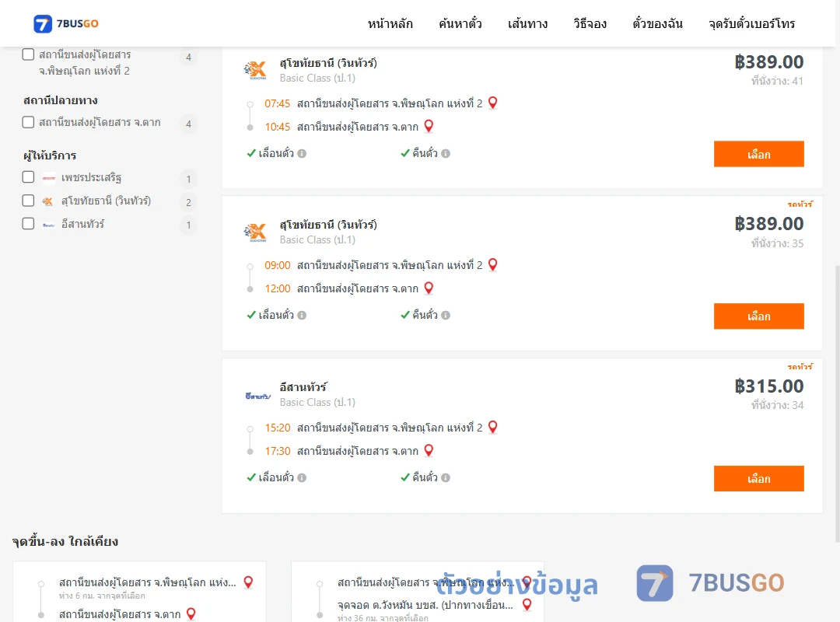The width and height of the screenshot is (840, 622).
Task: Open nearby route card จุดจอด ต.วังหมัน
Action: pyautogui.click(x=418, y=592)
